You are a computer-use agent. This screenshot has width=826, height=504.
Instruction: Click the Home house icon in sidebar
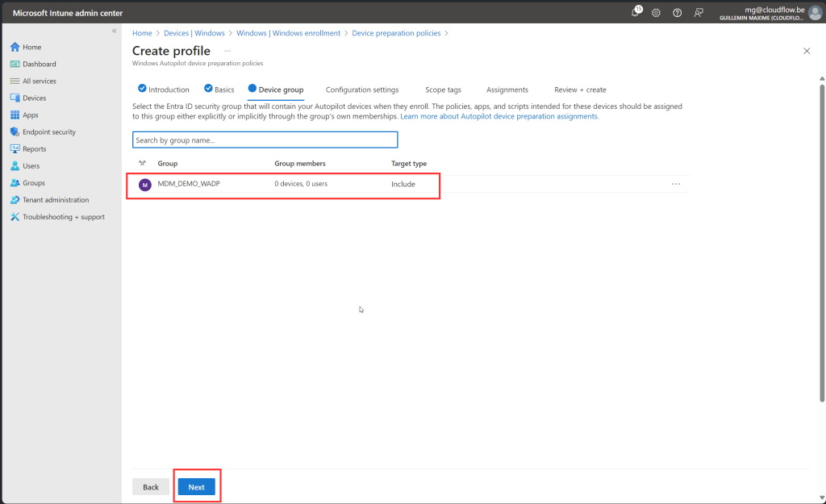[x=15, y=47]
